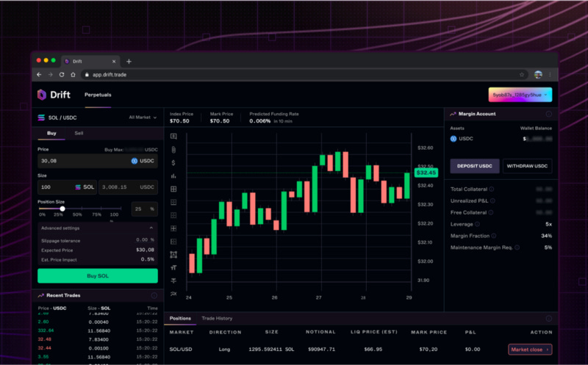The height and width of the screenshot is (365, 588).
Task: Switch to the Drift browser tab
Action: (x=90, y=61)
